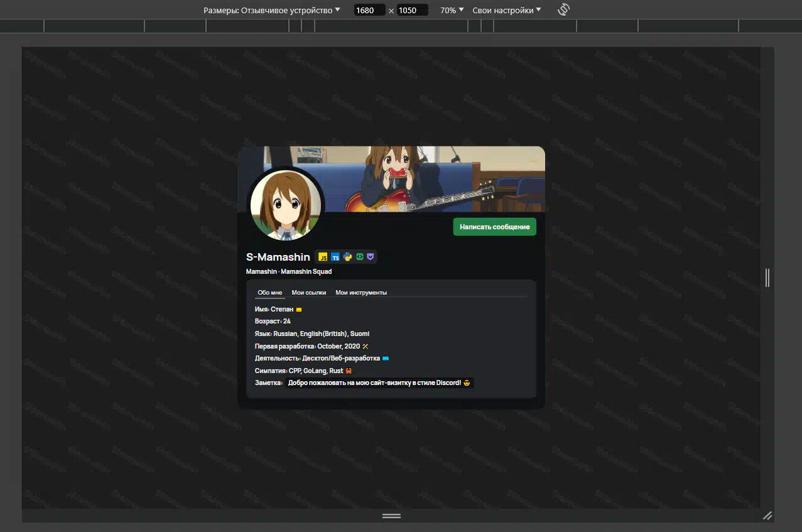Click the green code badge icon
Viewport: 802px width, 532px height.
click(359, 257)
